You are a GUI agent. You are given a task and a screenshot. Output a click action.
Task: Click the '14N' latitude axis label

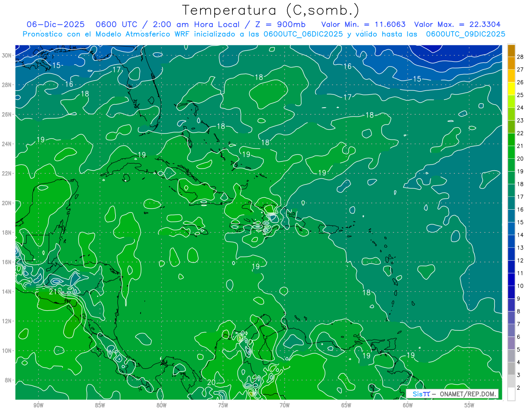click(x=8, y=292)
